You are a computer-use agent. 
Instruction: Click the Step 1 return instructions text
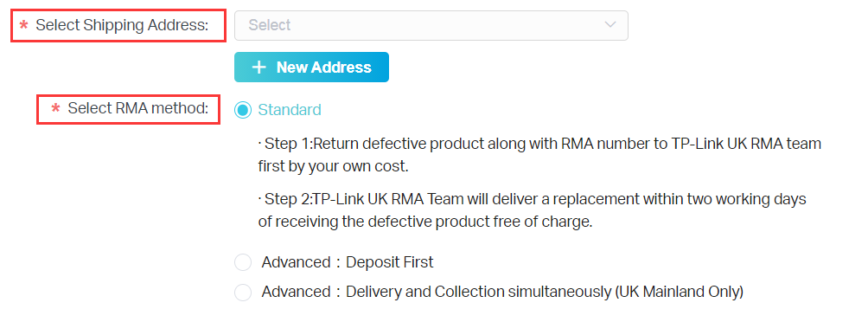539,155
